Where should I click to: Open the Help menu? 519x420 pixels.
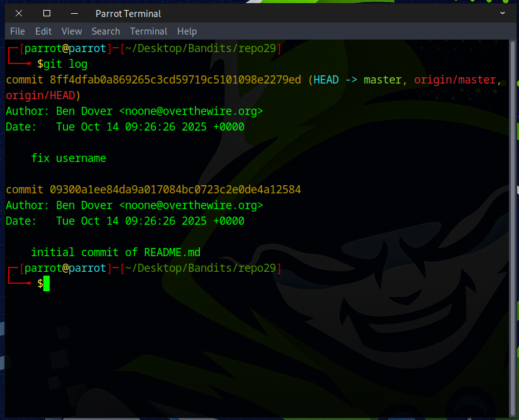(187, 31)
